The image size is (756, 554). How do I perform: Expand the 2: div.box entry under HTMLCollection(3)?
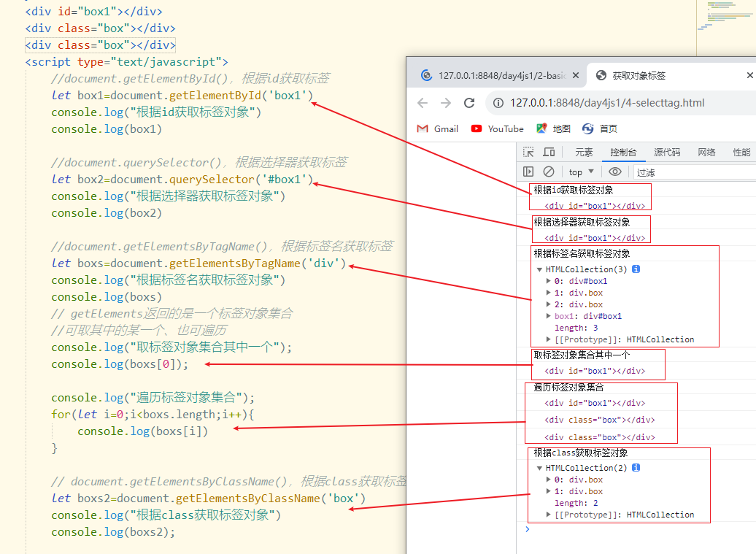tap(548, 304)
